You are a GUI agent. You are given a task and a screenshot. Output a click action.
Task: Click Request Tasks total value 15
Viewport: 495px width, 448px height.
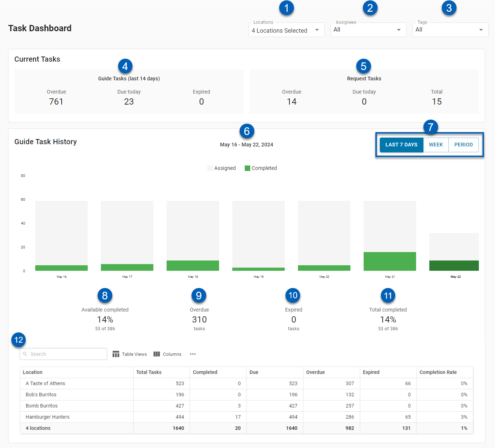437,102
